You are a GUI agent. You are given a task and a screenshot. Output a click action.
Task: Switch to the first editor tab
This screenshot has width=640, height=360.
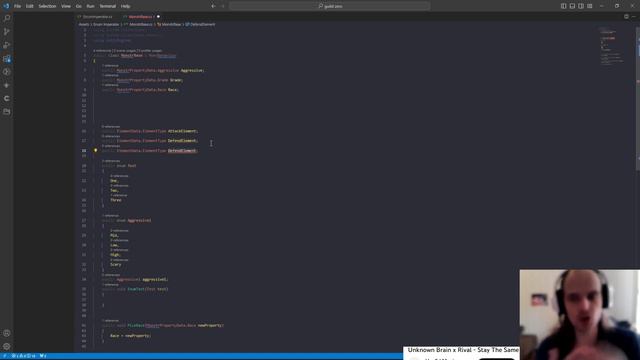pos(97,17)
